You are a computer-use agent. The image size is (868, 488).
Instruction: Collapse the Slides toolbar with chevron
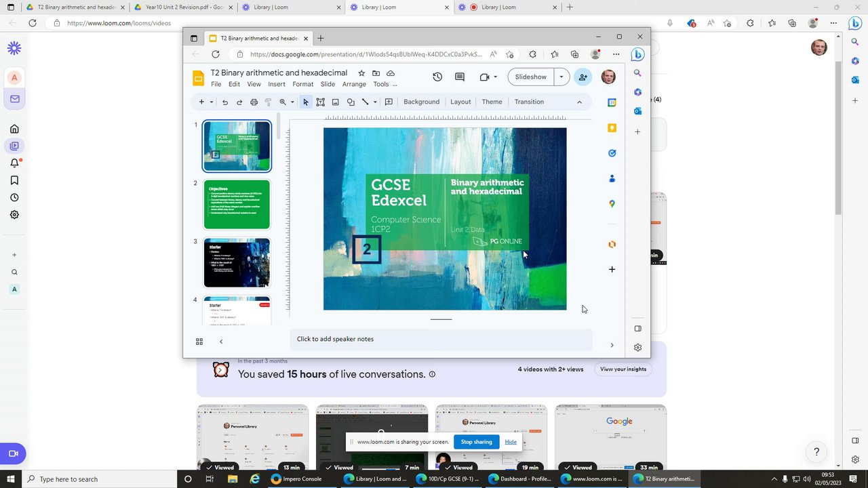579,102
